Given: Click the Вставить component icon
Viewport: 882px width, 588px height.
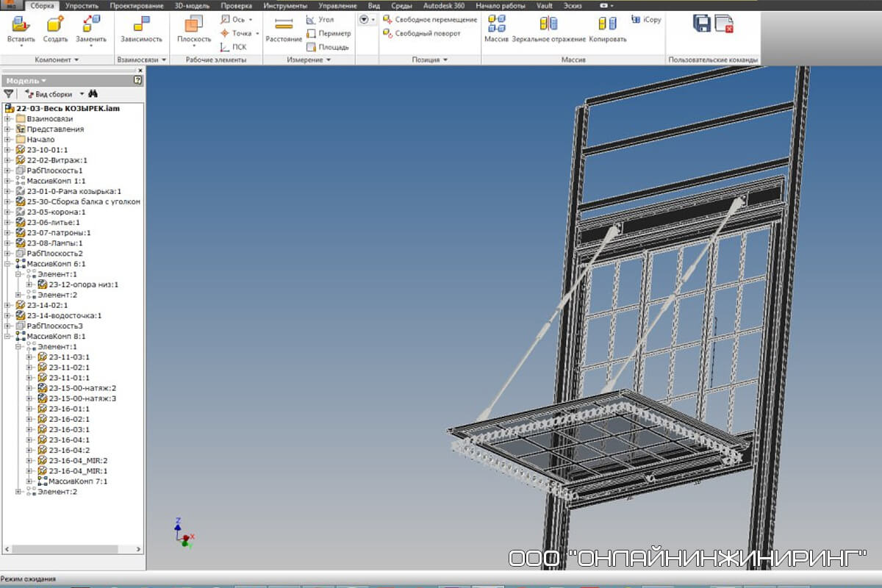Looking at the screenshot, I should pos(21,24).
